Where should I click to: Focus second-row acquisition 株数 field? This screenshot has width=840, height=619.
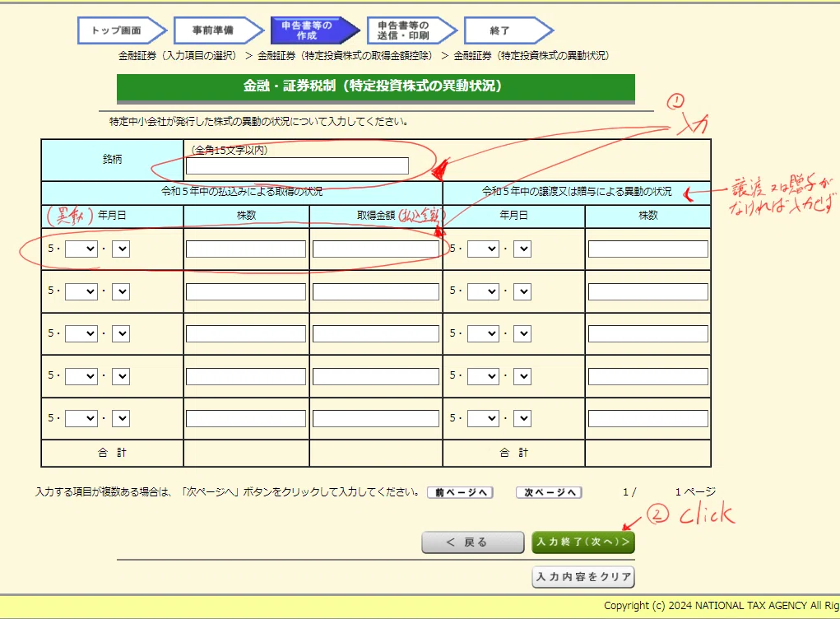246,291
